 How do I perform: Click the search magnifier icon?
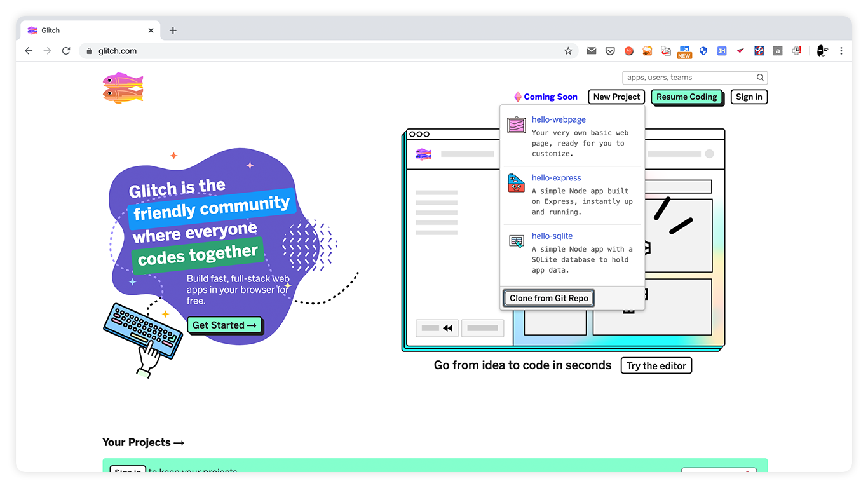760,78
